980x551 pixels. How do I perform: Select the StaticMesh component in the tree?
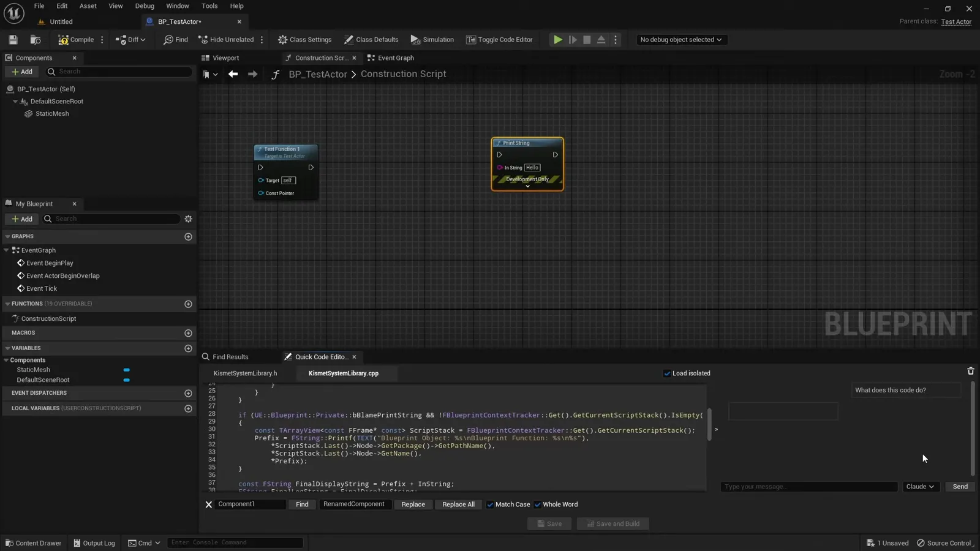point(52,114)
